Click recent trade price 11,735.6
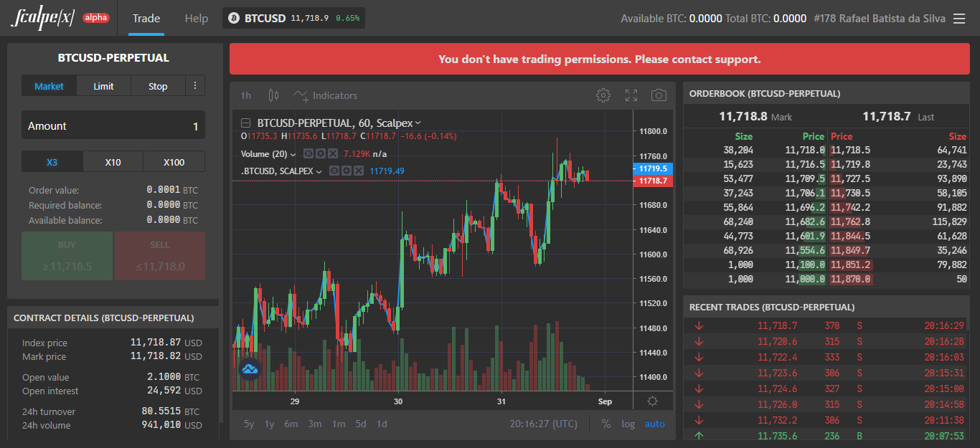The width and height of the screenshot is (980, 448). (x=777, y=434)
